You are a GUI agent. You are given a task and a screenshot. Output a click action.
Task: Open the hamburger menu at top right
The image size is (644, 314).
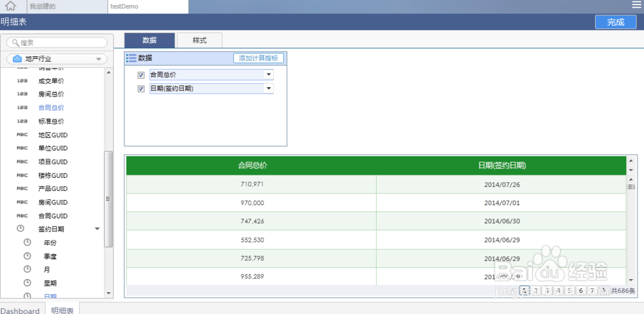coord(636,5)
